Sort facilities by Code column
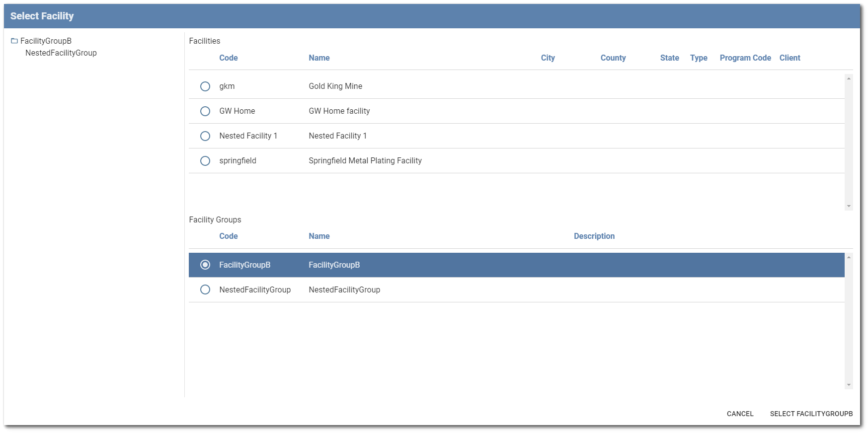This screenshot has height=433, width=868. (x=229, y=58)
